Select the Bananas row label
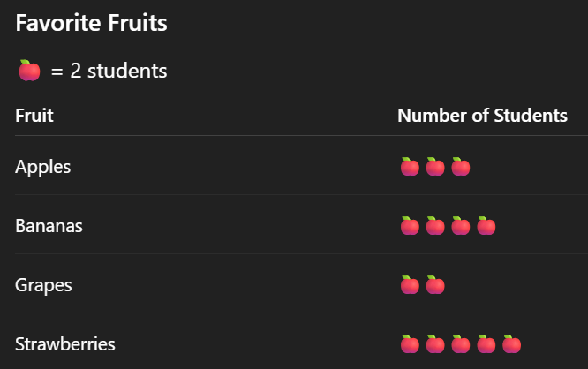This screenshot has height=369, width=588. pos(49,226)
